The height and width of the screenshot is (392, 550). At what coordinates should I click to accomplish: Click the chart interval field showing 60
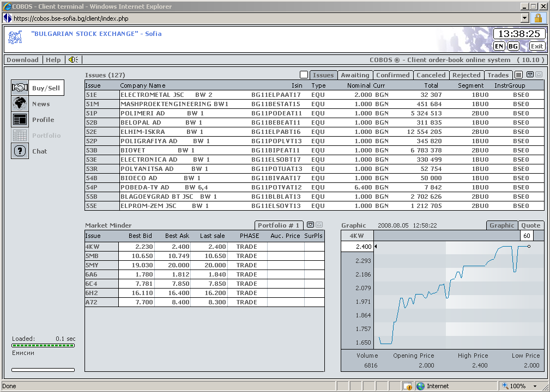(x=527, y=236)
